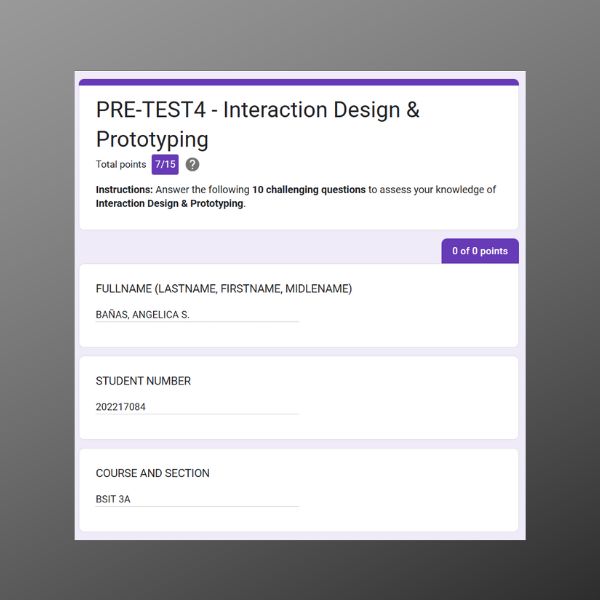Click the COURSE AND SECTION label
The height and width of the screenshot is (600, 600).
point(152,473)
